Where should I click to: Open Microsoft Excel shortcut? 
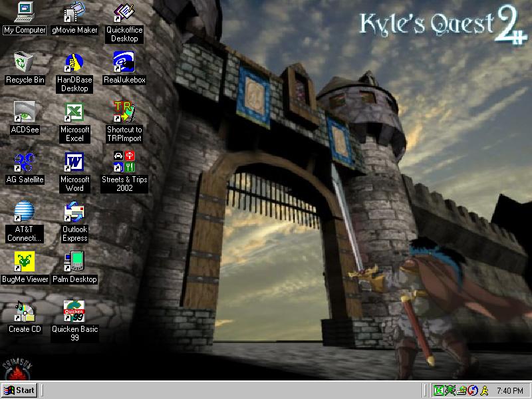click(x=74, y=112)
